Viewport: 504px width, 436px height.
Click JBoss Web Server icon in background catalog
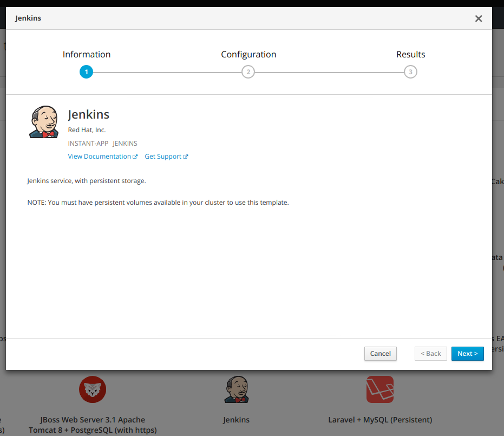[93, 389]
